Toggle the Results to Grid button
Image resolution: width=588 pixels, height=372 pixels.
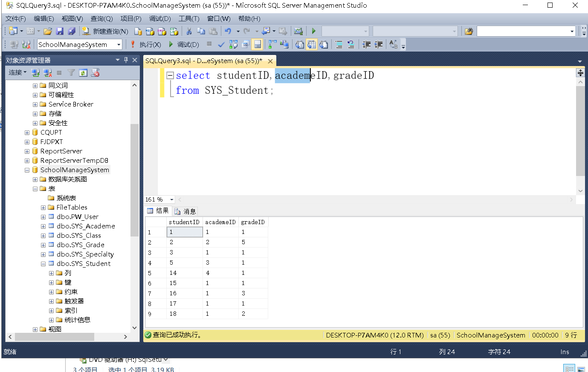click(312, 44)
